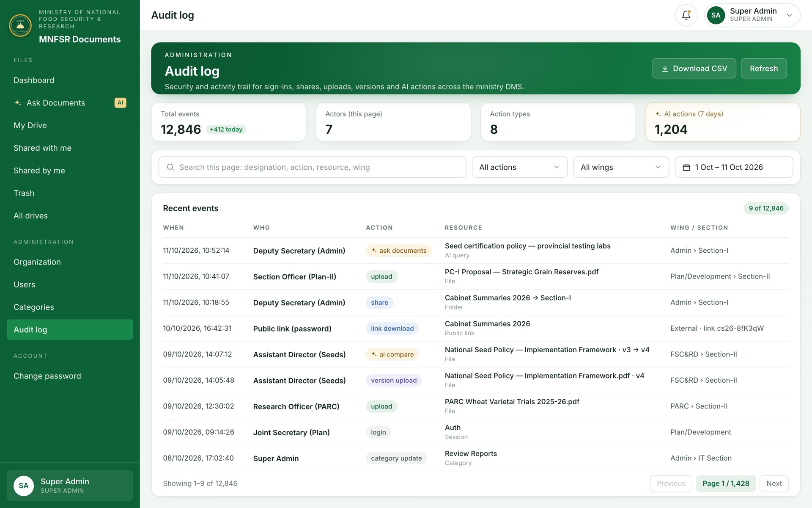Screen dimensions: 812x508
Task: Click the Page 1 / 1,428 indicator
Action: (x=726, y=483)
